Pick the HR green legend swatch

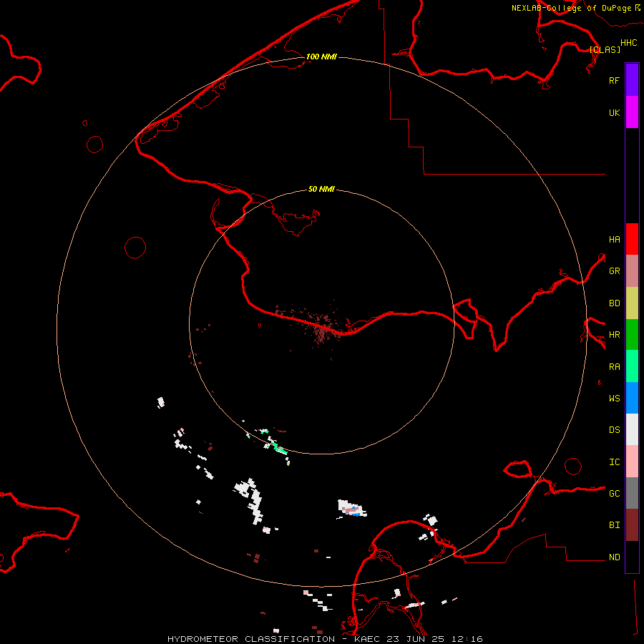(632, 335)
